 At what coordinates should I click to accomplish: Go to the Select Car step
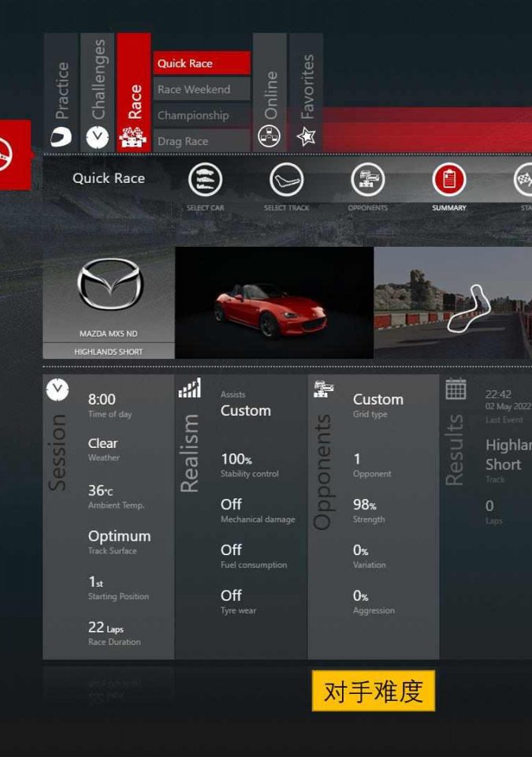pyautogui.click(x=205, y=180)
